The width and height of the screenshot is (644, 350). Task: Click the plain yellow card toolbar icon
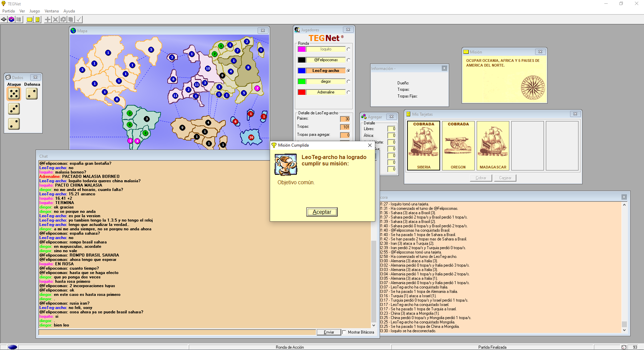tap(30, 20)
